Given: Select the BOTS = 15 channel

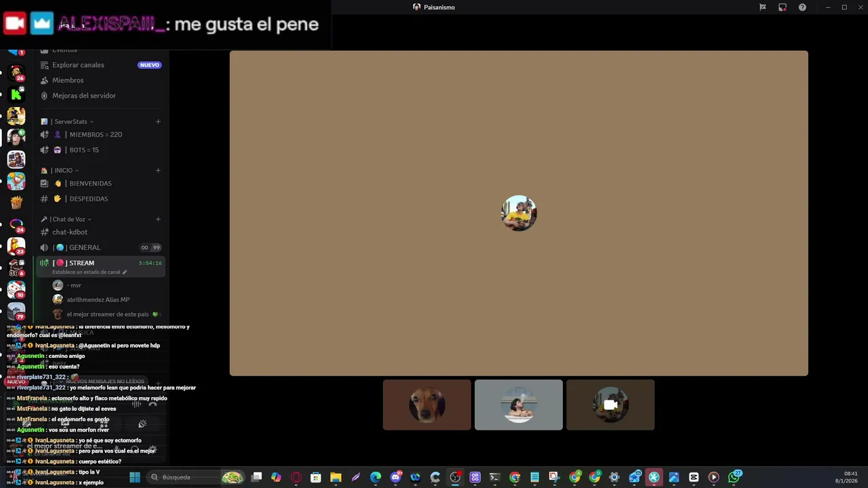Looking at the screenshot, I should tap(100, 150).
